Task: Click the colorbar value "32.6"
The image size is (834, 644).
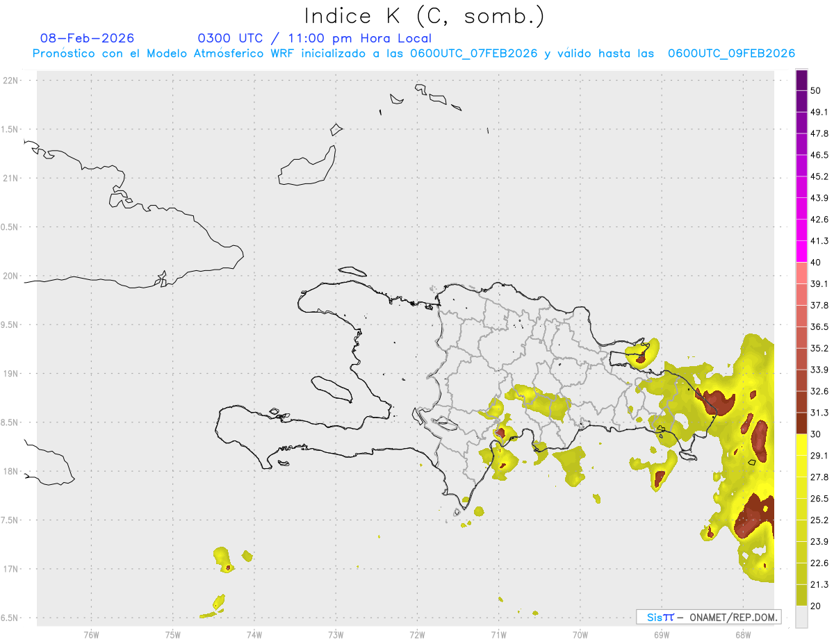Action: click(819, 391)
